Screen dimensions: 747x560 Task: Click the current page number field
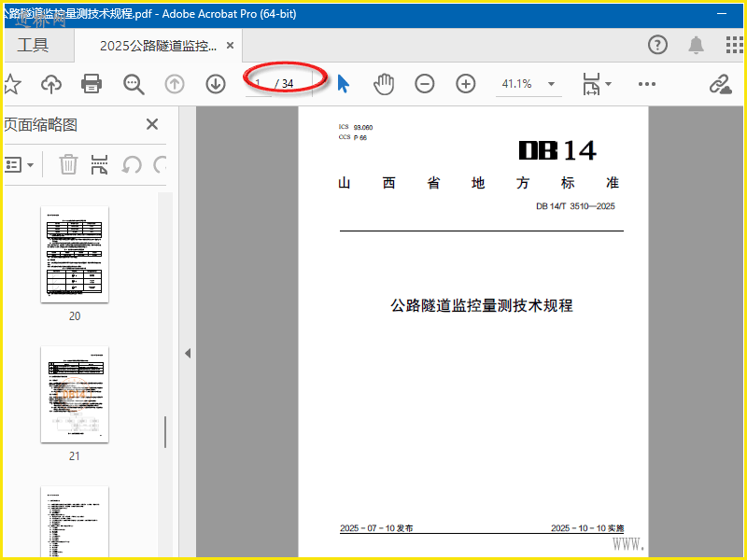click(x=259, y=84)
